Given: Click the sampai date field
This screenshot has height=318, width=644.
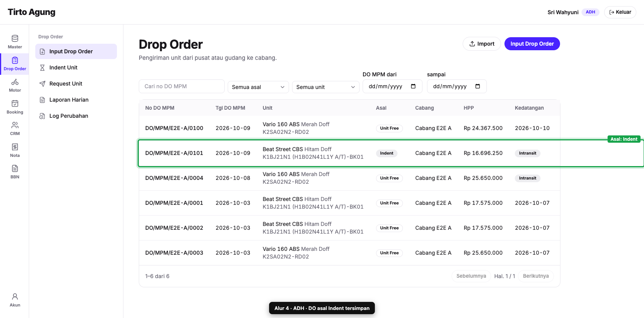Looking at the screenshot, I should coord(457,86).
